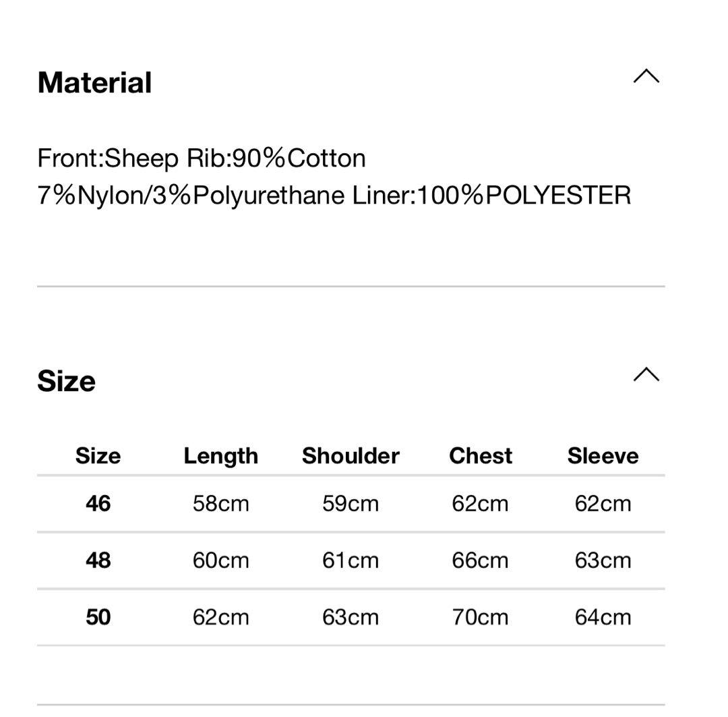Click the 64cm sleeve value
Viewport: 728px width, 717px height.
(x=603, y=617)
